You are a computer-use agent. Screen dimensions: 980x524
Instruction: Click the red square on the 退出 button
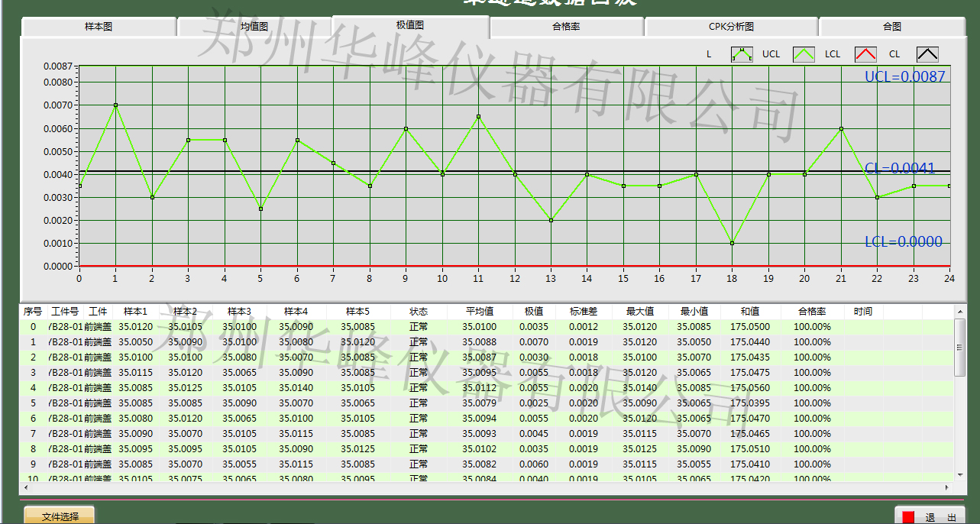pos(908,517)
